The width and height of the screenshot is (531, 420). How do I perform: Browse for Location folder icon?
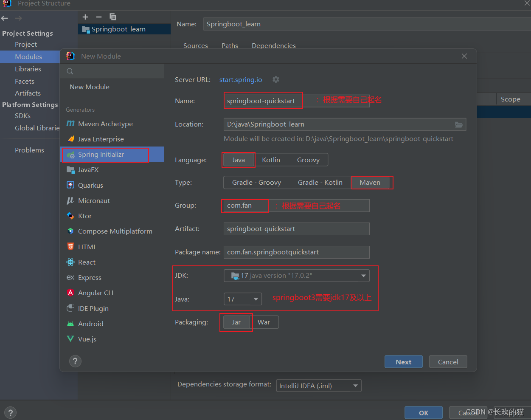click(459, 124)
